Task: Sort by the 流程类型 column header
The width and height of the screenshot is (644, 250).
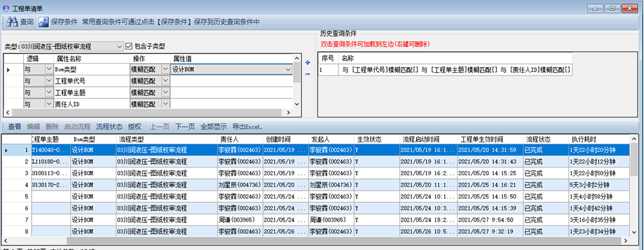Action: tap(167, 139)
